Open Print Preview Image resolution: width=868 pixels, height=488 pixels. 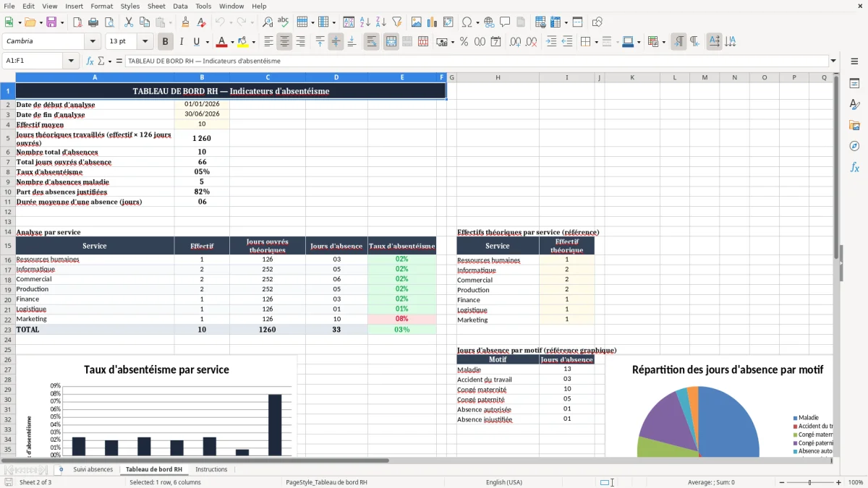109,22
